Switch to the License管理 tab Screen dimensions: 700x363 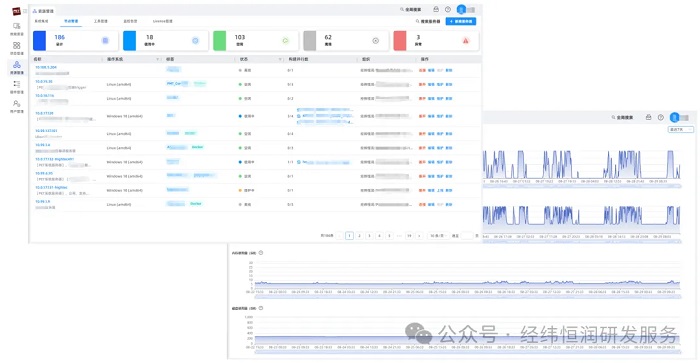click(162, 21)
